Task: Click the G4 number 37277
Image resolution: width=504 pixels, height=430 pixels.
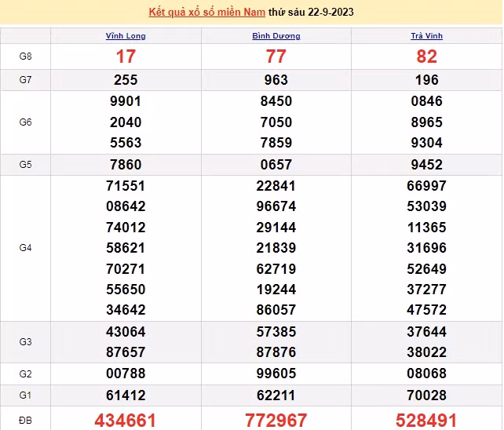Action: tap(426, 290)
